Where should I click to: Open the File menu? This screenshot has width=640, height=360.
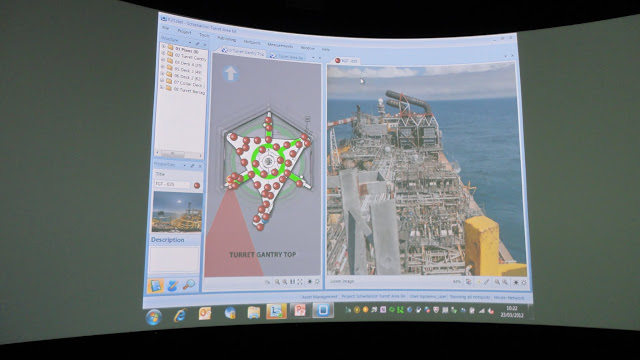166,28
